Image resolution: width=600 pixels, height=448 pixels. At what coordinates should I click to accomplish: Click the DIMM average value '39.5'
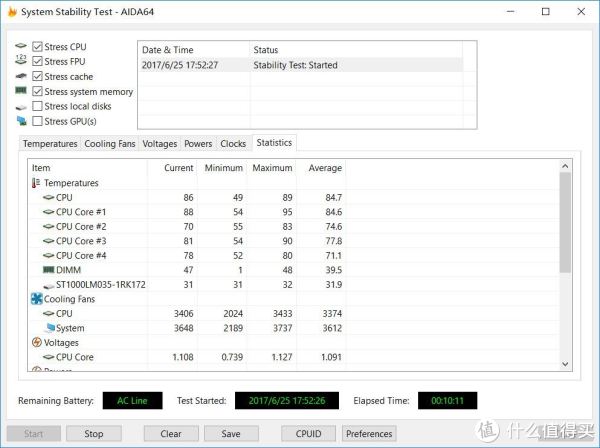point(334,270)
